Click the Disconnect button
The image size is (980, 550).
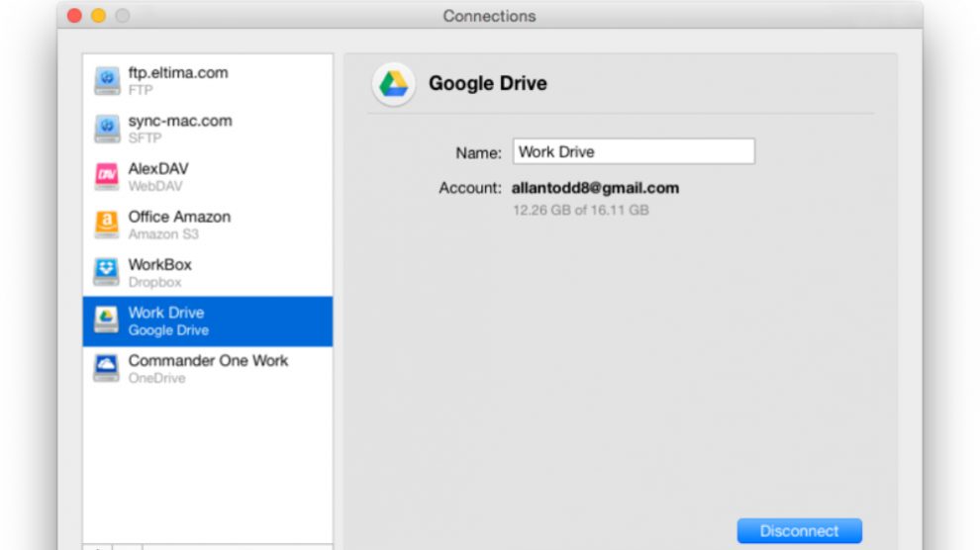[x=800, y=531]
